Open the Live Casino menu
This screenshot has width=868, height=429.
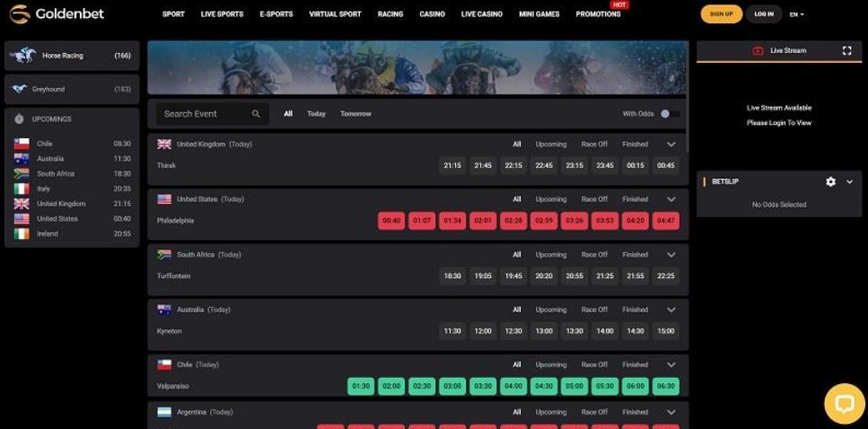[x=481, y=14]
